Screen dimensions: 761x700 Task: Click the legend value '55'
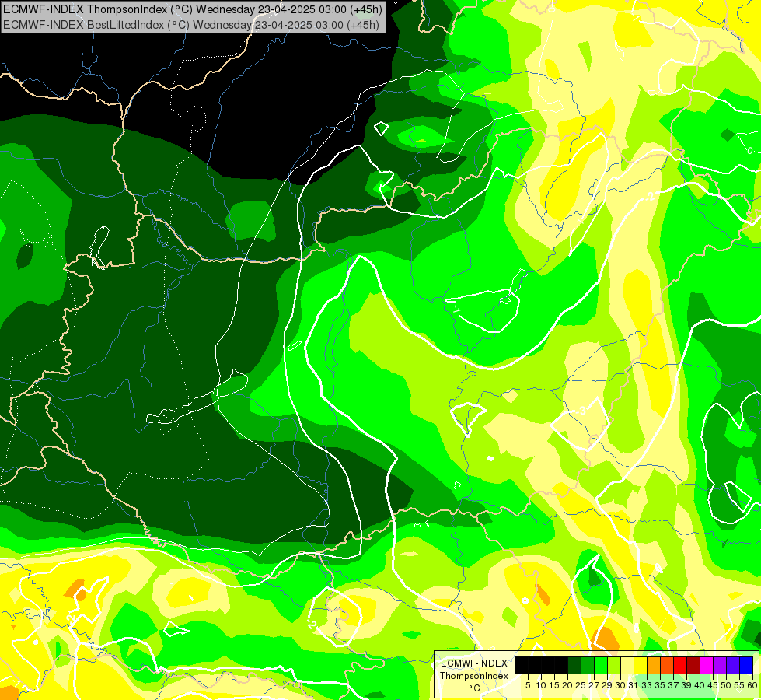(740, 685)
